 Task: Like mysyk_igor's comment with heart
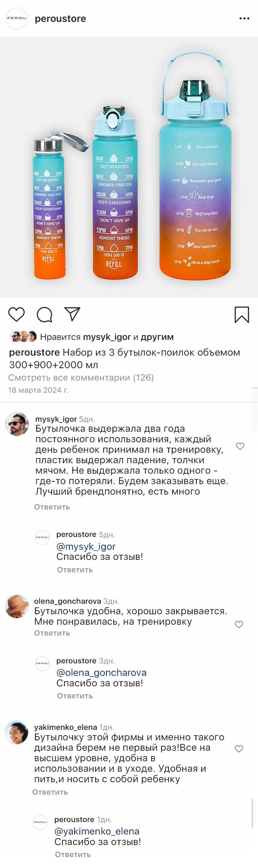pyautogui.click(x=240, y=446)
